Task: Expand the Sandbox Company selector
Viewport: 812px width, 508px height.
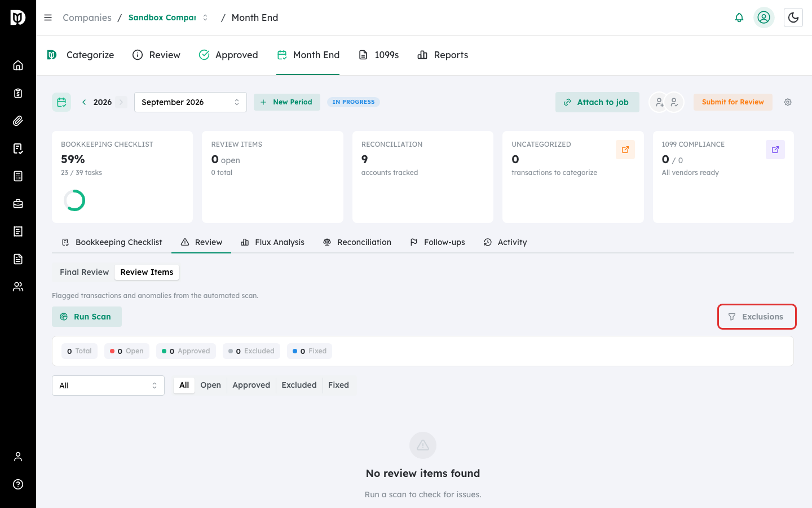Action: 168,17
